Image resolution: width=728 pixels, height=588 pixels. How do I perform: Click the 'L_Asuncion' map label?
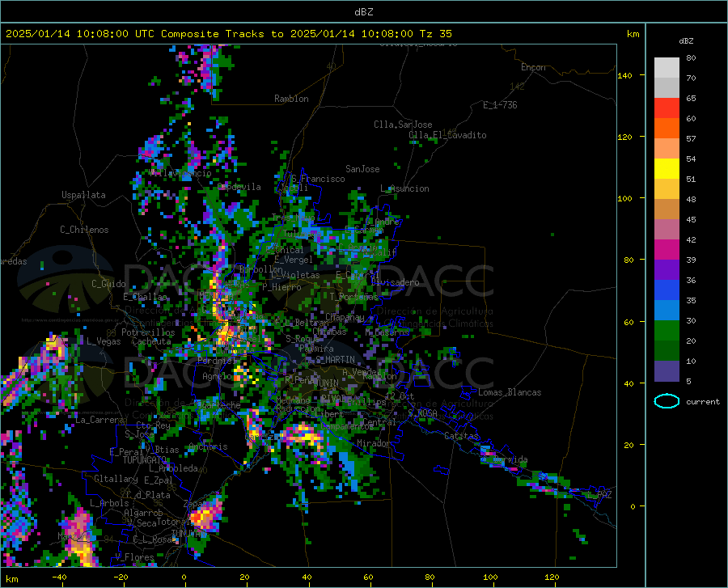[404, 188]
